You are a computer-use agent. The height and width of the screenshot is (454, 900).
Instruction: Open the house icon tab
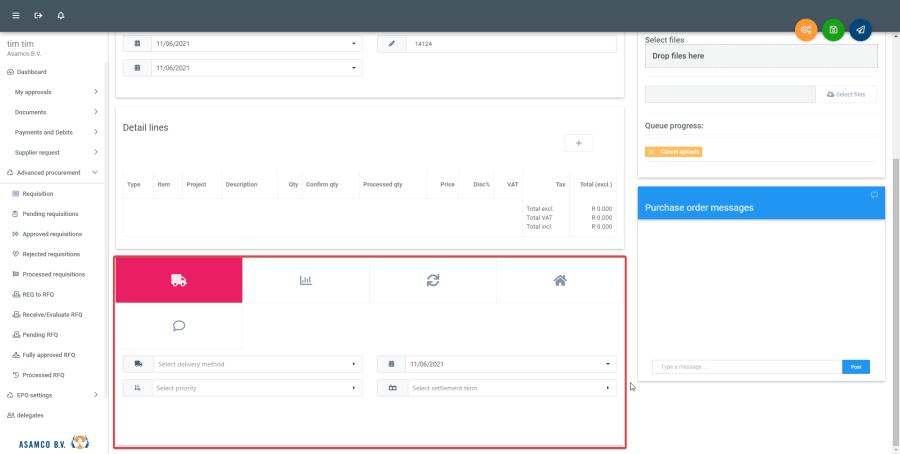point(560,280)
